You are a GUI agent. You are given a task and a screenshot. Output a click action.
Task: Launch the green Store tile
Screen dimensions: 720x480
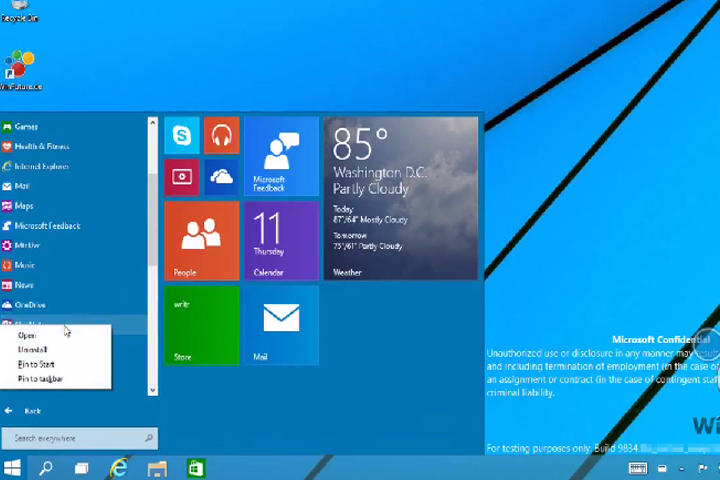[x=201, y=325]
